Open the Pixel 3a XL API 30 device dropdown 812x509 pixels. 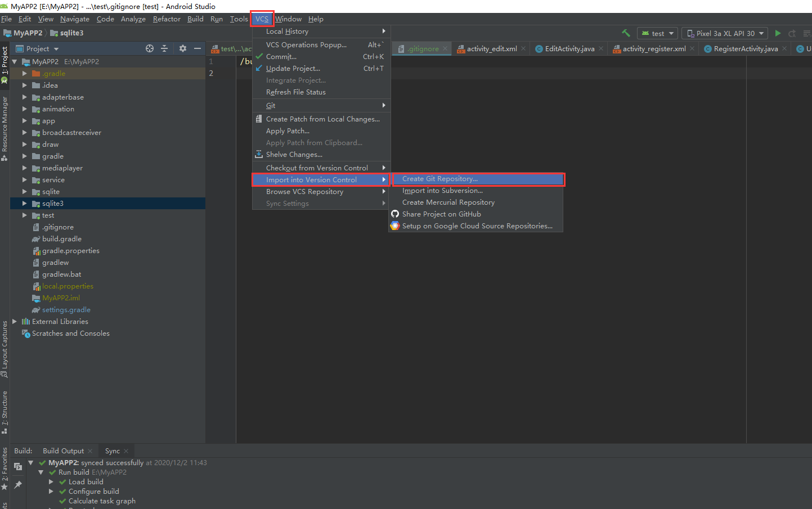point(725,33)
